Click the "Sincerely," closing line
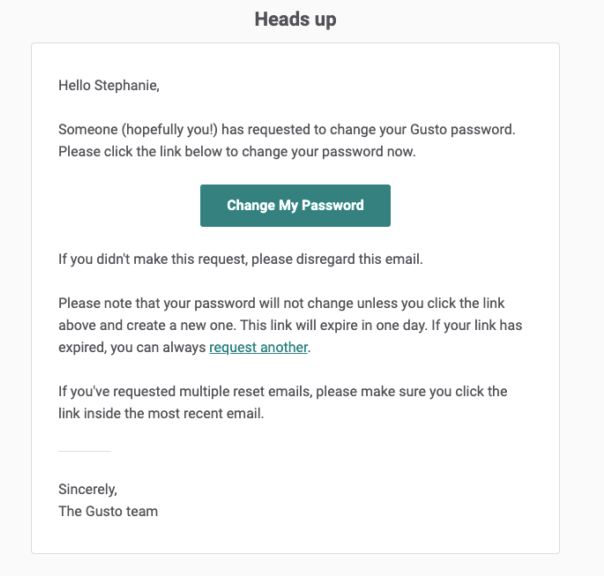 [88, 490]
